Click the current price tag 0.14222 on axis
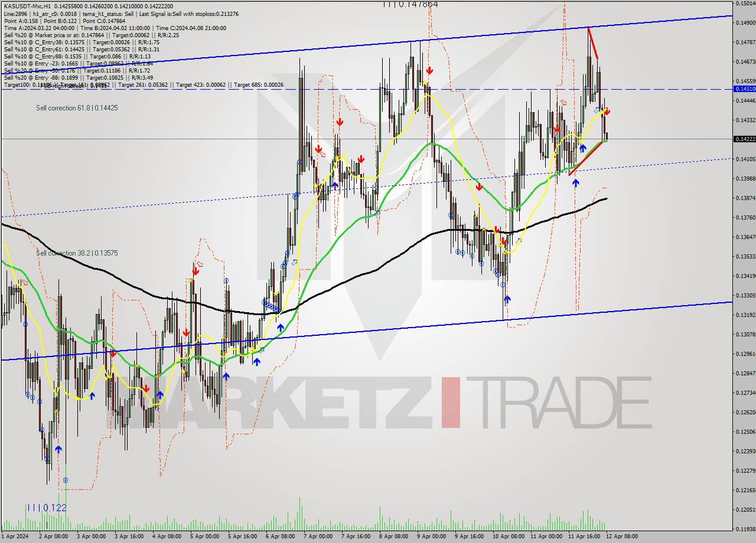756x543 pixels. pyautogui.click(x=744, y=139)
